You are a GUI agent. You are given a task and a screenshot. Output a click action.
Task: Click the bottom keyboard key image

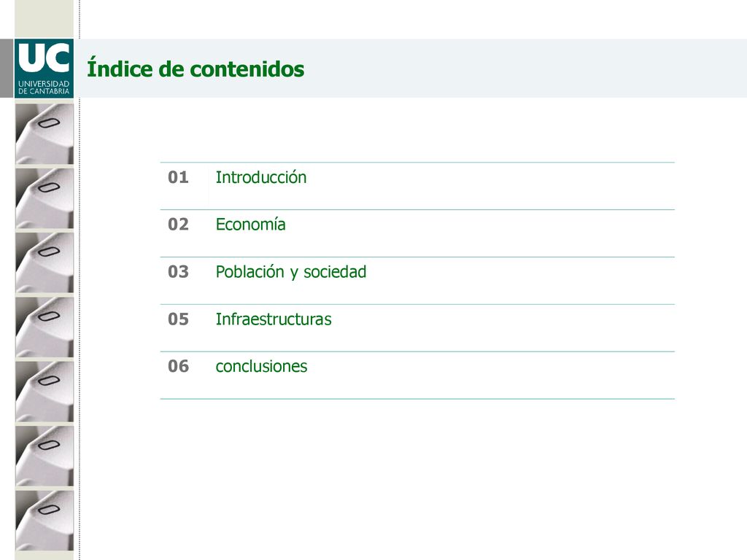coord(44,520)
